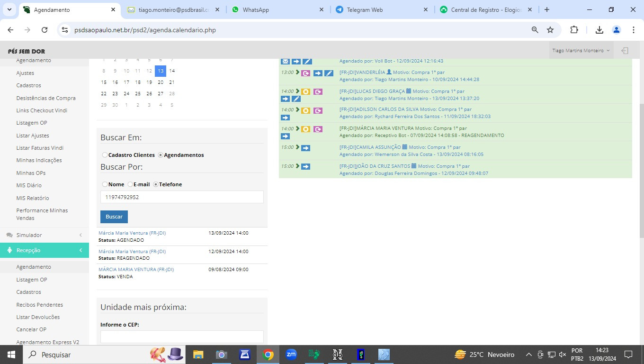Click pink exit icon for VANDERLÉIA appointment
The width and height of the screenshot is (644, 364).
click(x=305, y=73)
